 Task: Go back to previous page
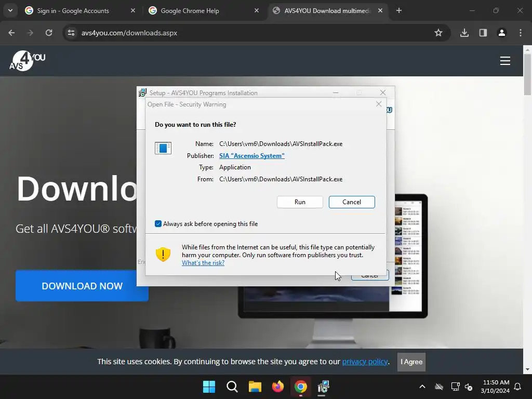click(11, 33)
